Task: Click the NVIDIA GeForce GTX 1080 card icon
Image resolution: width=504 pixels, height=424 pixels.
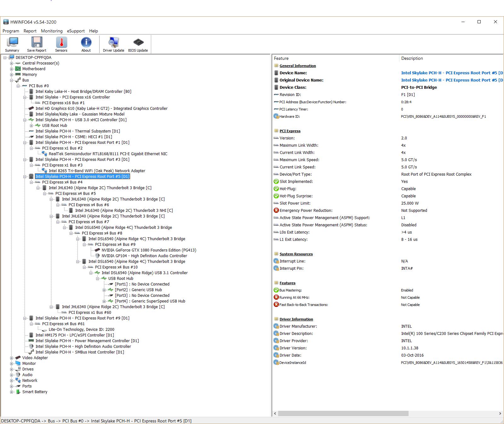Action: pyautogui.click(x=97, y=250)
